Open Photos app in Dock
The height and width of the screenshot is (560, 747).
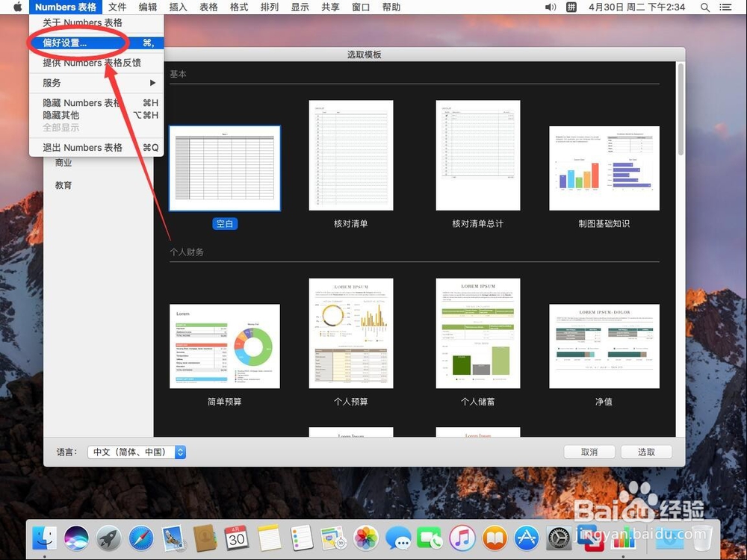366,538
